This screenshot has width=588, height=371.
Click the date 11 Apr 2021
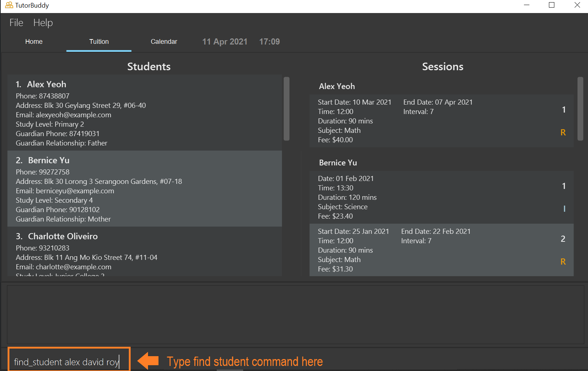coord(225,42)
